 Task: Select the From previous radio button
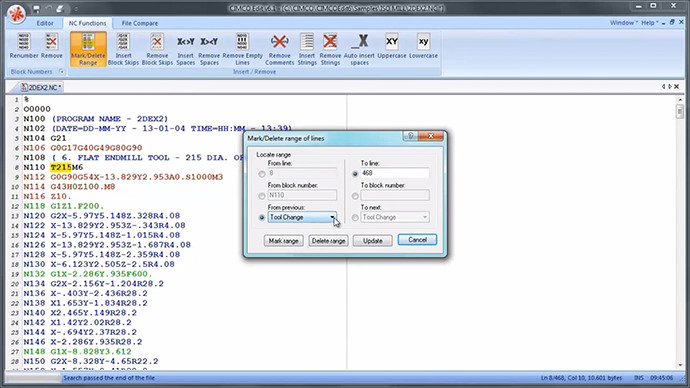pyautogui.click(x=262, y=218)
